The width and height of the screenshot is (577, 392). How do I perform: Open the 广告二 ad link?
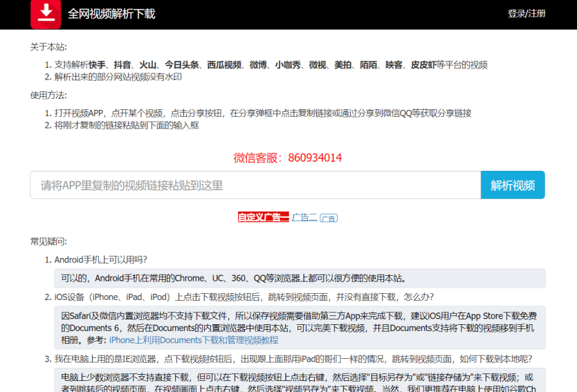tap(304, 217)
